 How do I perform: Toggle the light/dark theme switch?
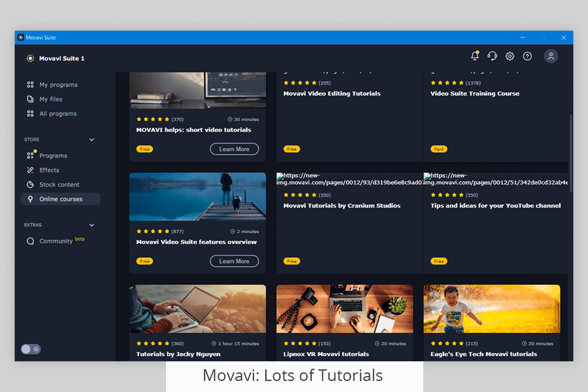coord(31,349)
